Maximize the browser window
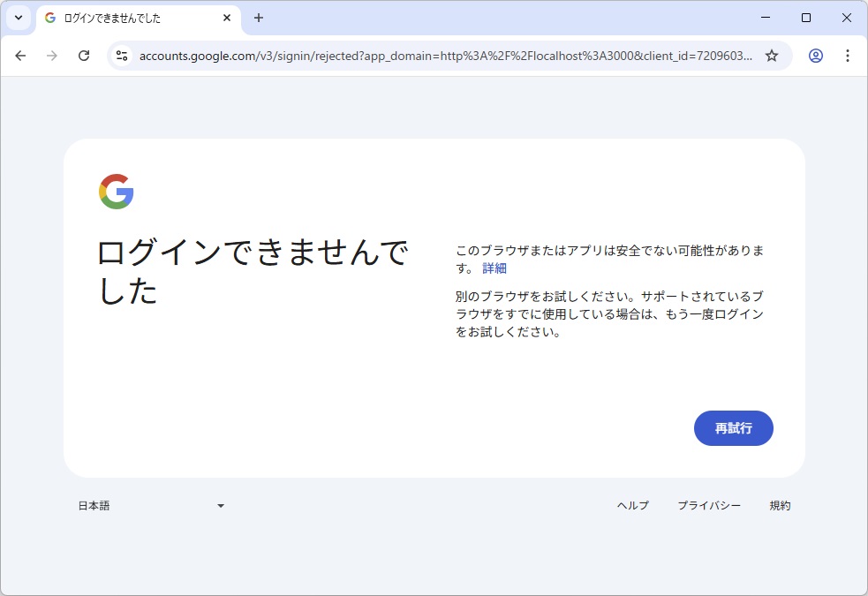The image size is (868, 596). 805,18
